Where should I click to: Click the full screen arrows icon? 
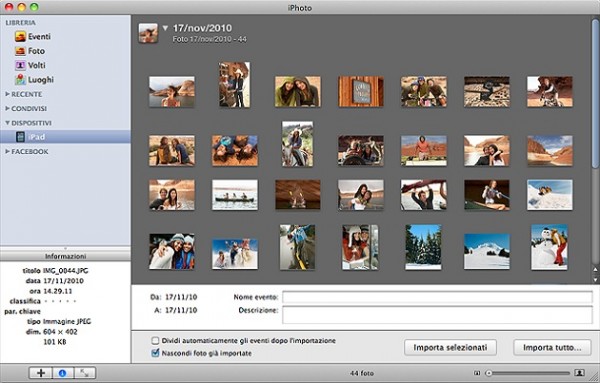[85, 373]
